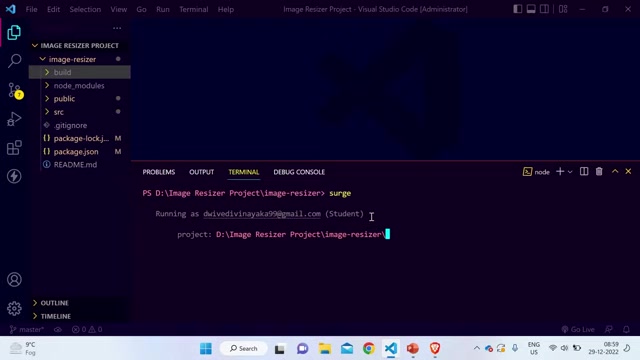Click the email link in terminal output

tap(262, 214)
